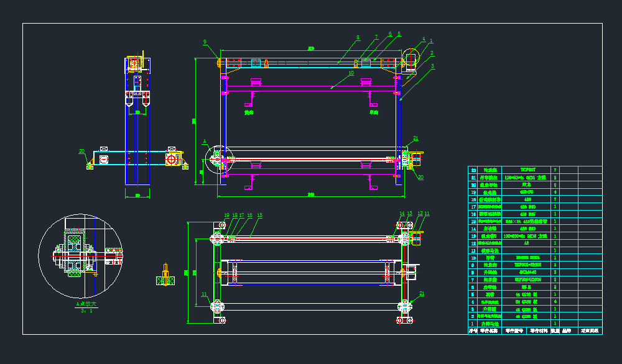
Task: Select the 'A点放大' detail caption text
Action: tap(86, 304)
